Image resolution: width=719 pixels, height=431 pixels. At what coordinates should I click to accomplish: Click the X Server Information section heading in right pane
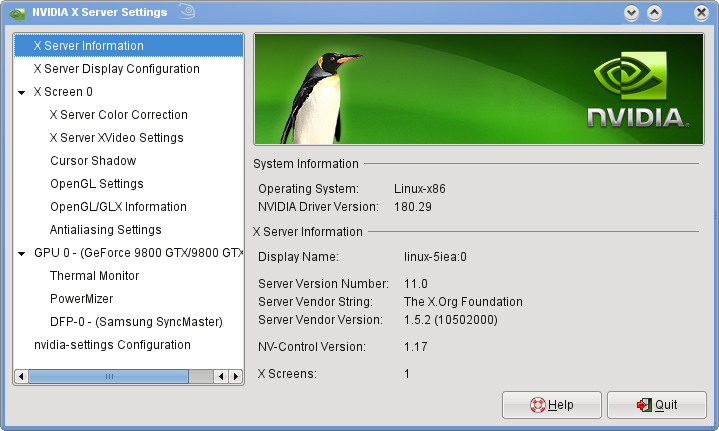point(308,232)
